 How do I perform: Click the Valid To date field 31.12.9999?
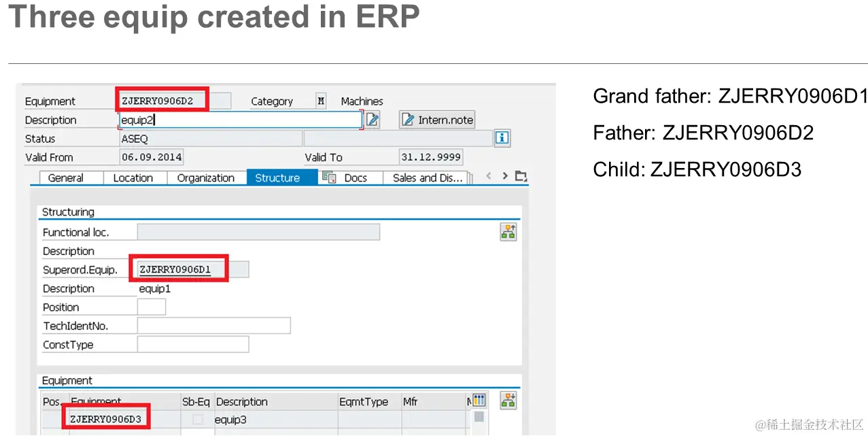(x=431, y=157)
